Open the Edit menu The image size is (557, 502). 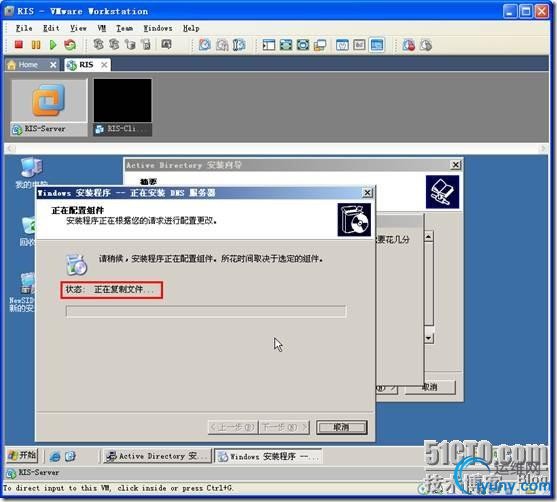click(51, 28)
